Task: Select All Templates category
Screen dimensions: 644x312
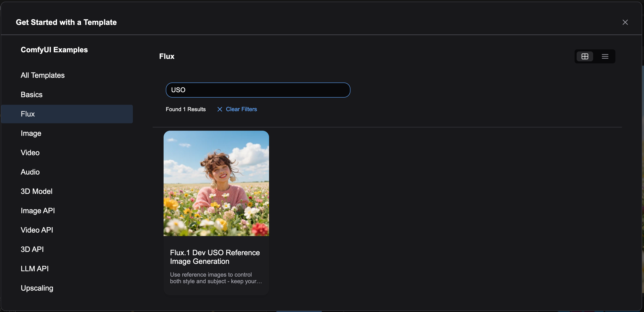Action: 42,75
